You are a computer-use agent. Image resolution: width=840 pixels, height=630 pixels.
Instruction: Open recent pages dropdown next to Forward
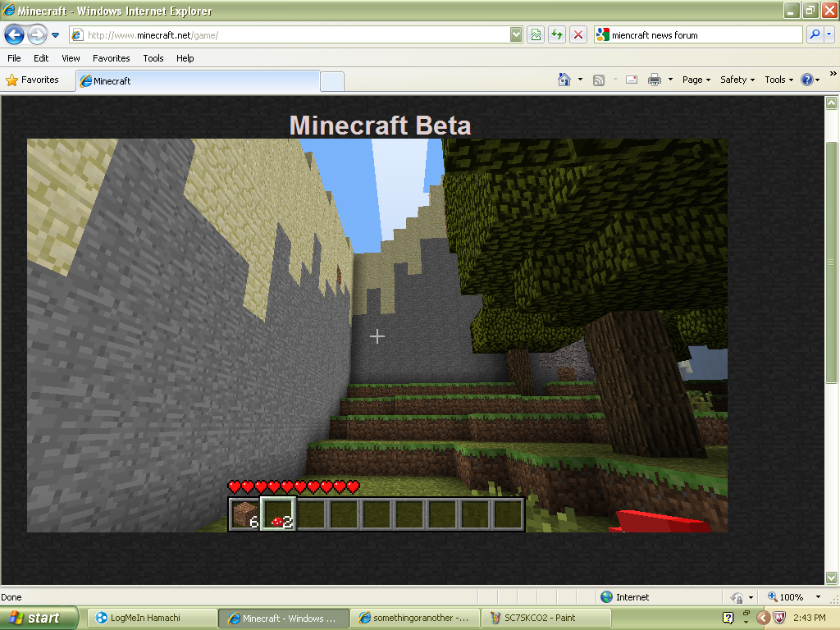55,35
